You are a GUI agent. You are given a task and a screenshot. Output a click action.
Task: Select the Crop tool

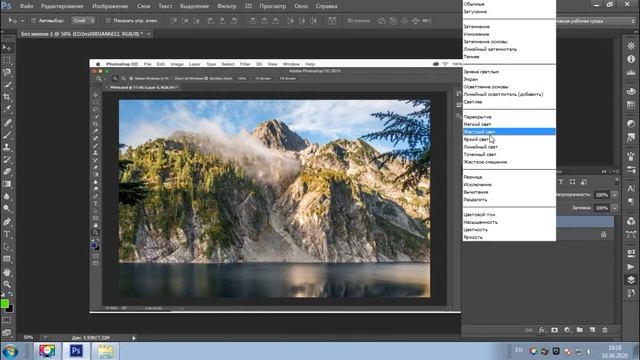[x=7, y=97]
